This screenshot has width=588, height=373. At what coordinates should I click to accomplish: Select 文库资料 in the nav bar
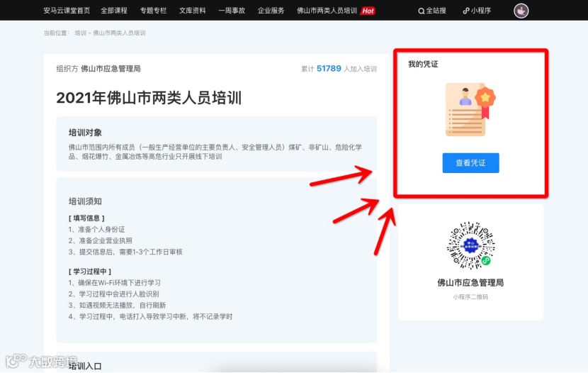[x=193, y=11]
